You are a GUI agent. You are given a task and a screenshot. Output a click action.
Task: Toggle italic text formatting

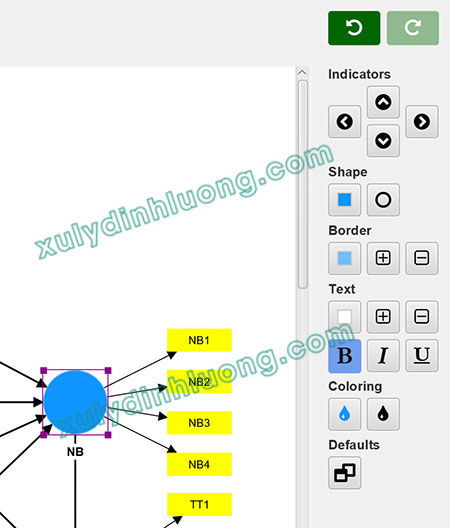pyautogui.click(x=383, y=356)
